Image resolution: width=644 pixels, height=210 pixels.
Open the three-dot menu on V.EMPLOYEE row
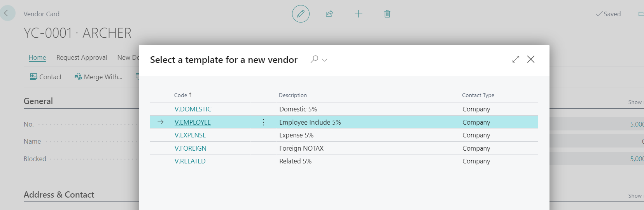263,122
